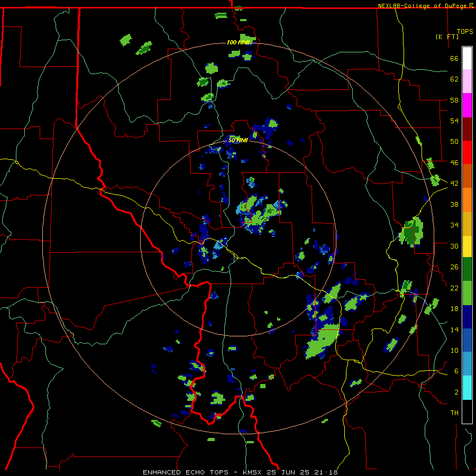This screenshot has height=476, width=476.
Task: Click the cyan legend swatch
Action: [x=467, y=388]
